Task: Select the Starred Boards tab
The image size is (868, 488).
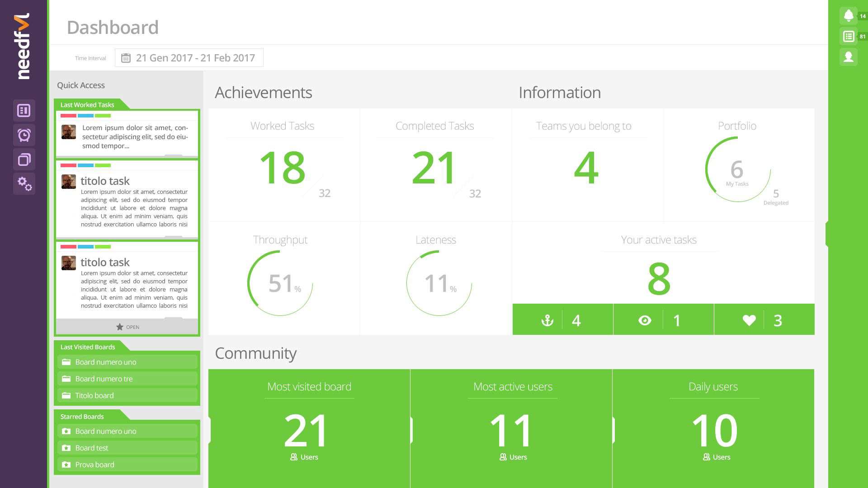Action: pos(82,417)
